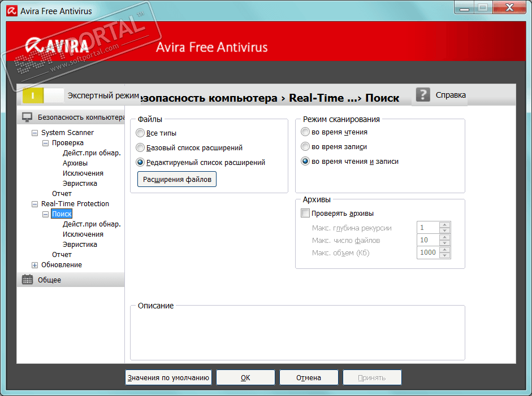Click the Макс. глубина рекурсии input field
This screenshot has width=532, height=396.
click(428, 228)
